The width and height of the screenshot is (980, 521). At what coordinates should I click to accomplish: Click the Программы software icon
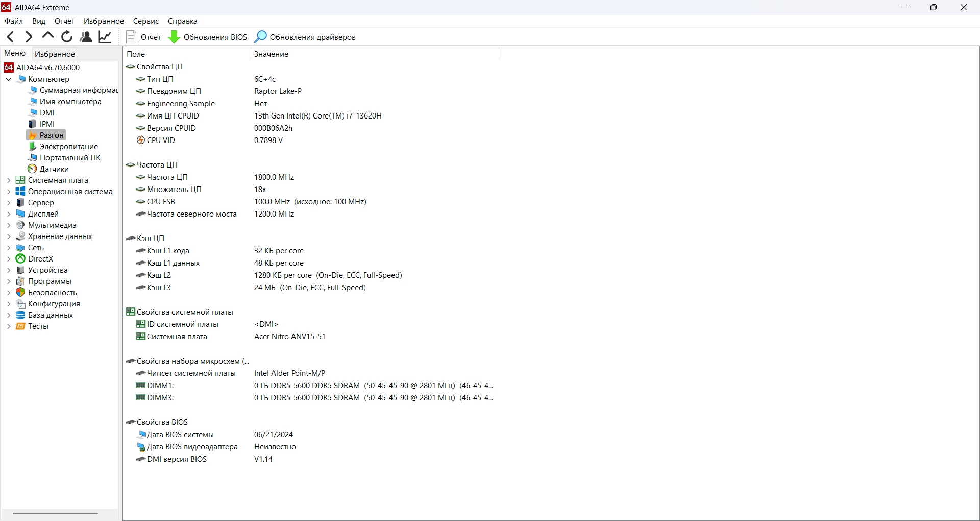point(20,281)
